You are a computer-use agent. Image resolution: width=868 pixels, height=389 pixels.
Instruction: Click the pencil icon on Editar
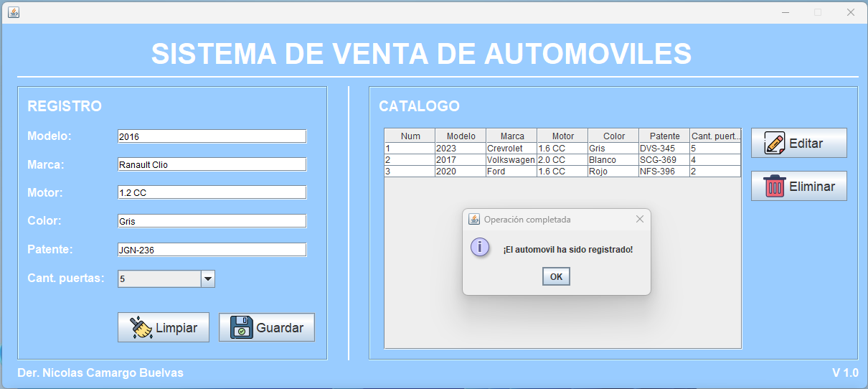point(775,143)
